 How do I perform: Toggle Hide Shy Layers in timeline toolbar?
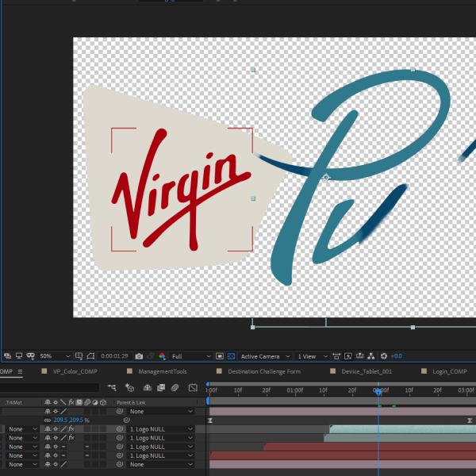coord(148,388)
